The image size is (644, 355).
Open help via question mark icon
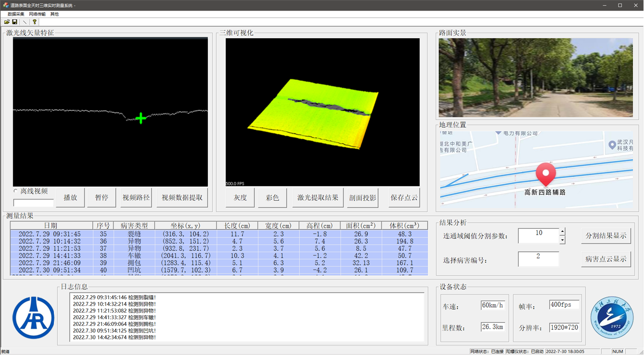[x=34, y=22]
